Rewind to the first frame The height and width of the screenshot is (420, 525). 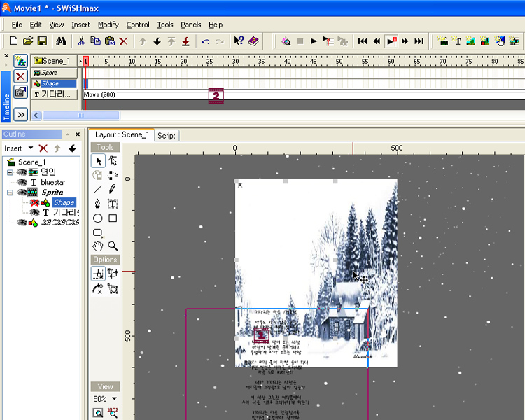click(363, 41)
